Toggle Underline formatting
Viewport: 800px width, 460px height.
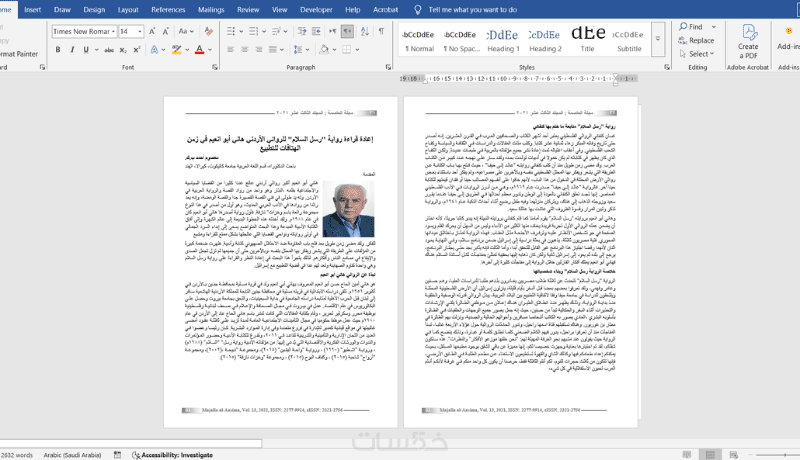pos(86,49)
